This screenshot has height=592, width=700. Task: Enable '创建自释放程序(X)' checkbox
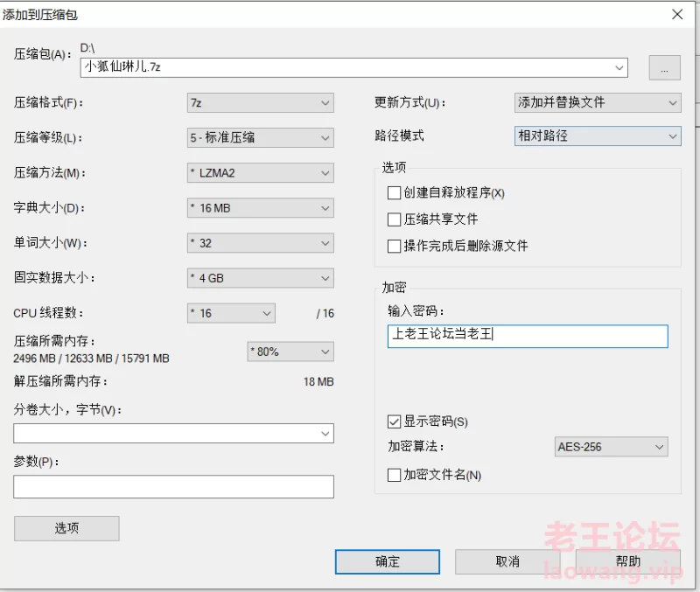(394, 192)
